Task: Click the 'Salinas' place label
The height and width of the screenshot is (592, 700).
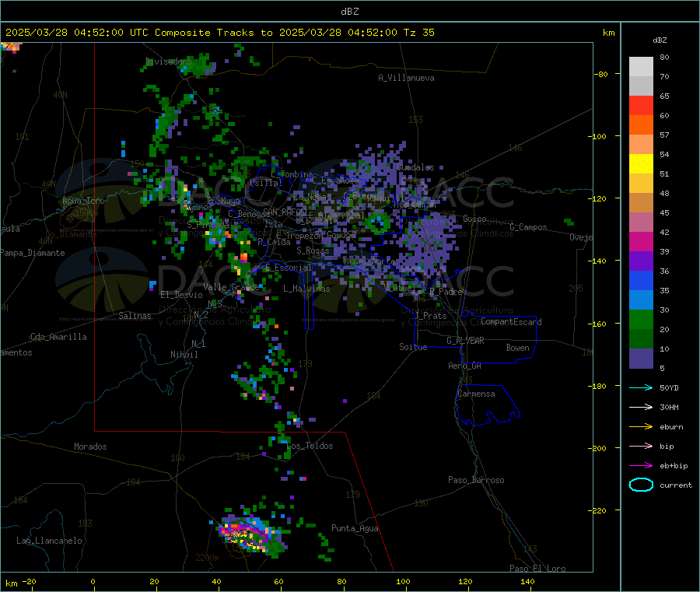Action: point(135,316)
